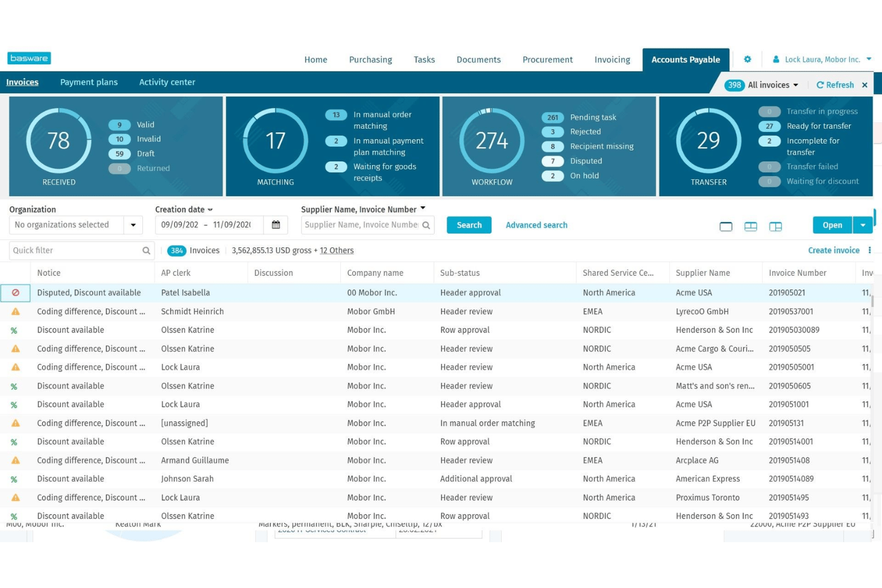Open the Documents menu
The image size is (882, 588).
coord(479,60)
